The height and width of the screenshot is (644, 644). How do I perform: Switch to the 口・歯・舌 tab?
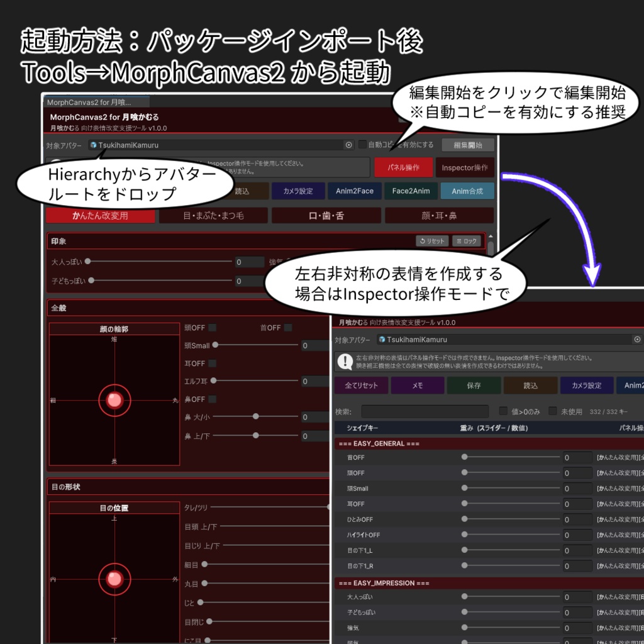[x=326, y=215]
